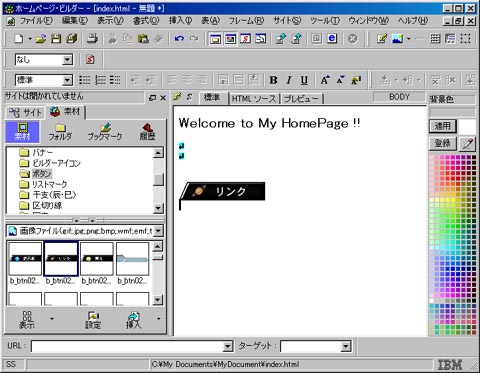Screen dimensions: 480x373
Task: Toggle Underline formatting button
Action: 304,80
